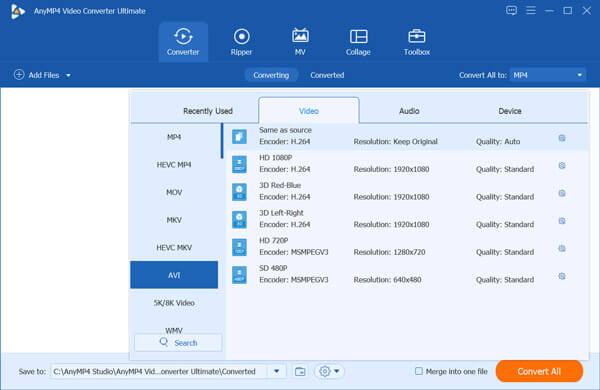Choose the Same as source preset
The width and height of the screenshot is (600, 390).
(x=407, y=137)
